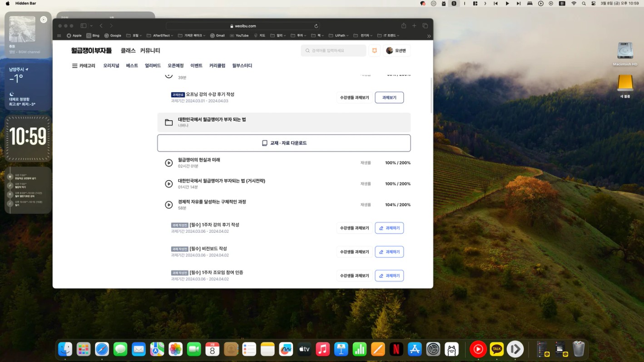Expand the AfterEffect bookmarks folder
Screen dimensions: 644x362
pyautogui.click(x=160, y=35)
